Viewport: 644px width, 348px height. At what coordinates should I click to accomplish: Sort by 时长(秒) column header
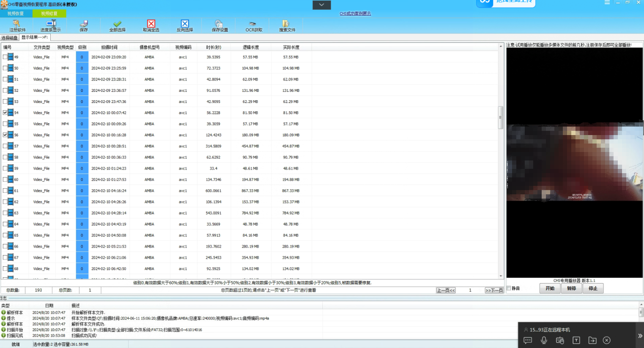(214, 47)
